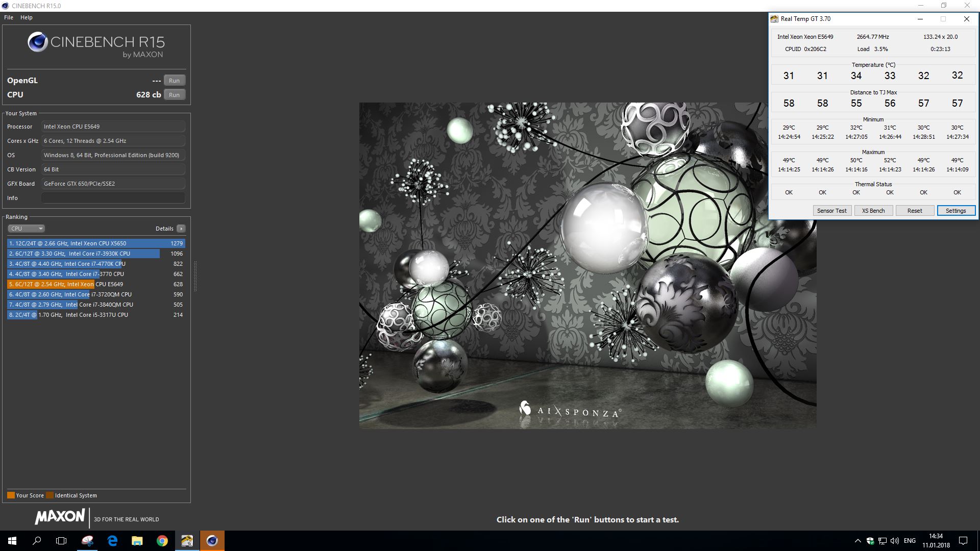The width and height of the screenshot is (980, 551).
Task: Click the 52°C maximum temperature value
Action: pyautogui.click(x=890, y=160)
